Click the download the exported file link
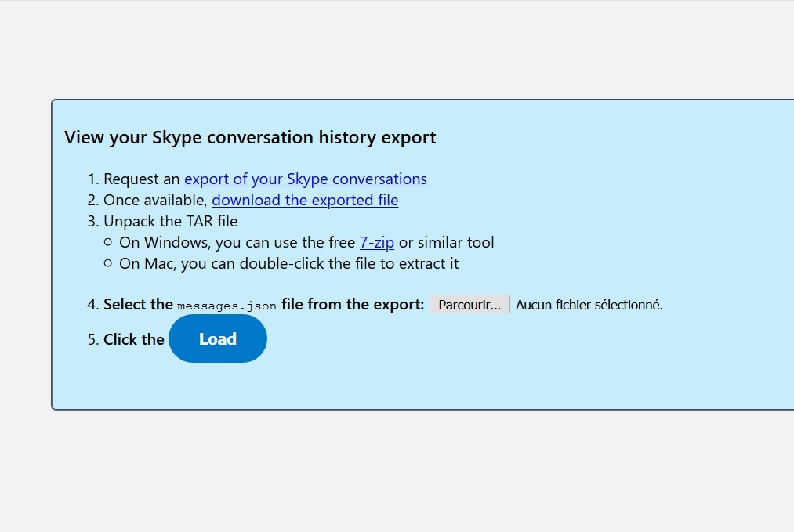Screen dimensions: 794x532 305,200
